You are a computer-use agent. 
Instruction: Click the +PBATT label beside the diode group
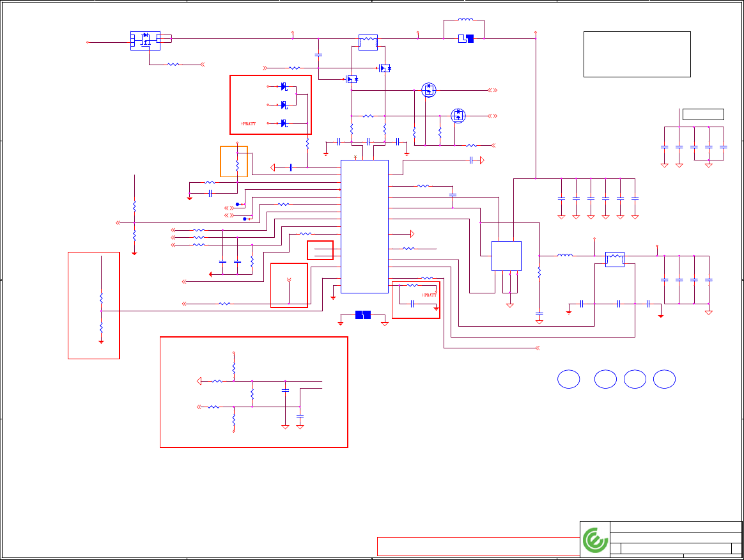[249, 124]
